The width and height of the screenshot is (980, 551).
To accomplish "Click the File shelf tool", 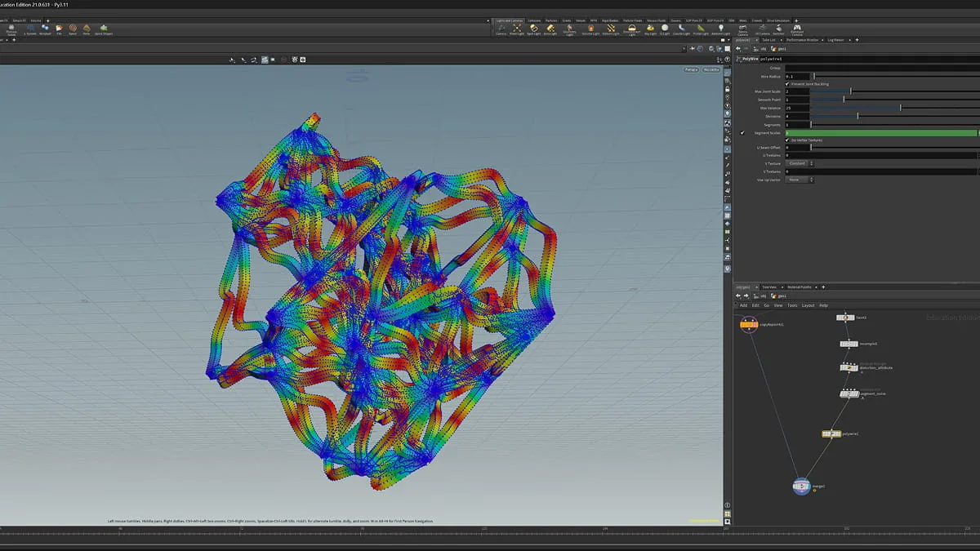I will 59,29.
